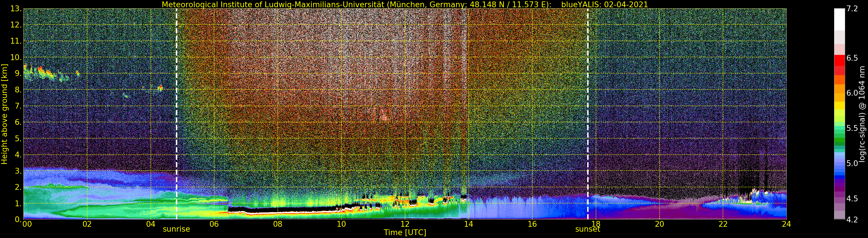The image size is (868, 238).
Task: Click the "sunrise" label below the time axis
Action: (x=176, y=229)
